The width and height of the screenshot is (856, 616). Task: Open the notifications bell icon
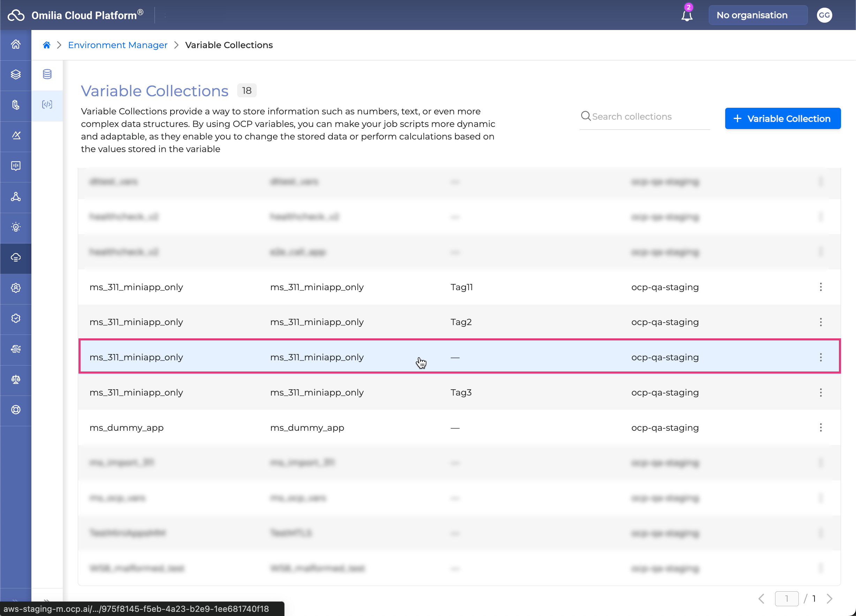click(x=687, y=15)
